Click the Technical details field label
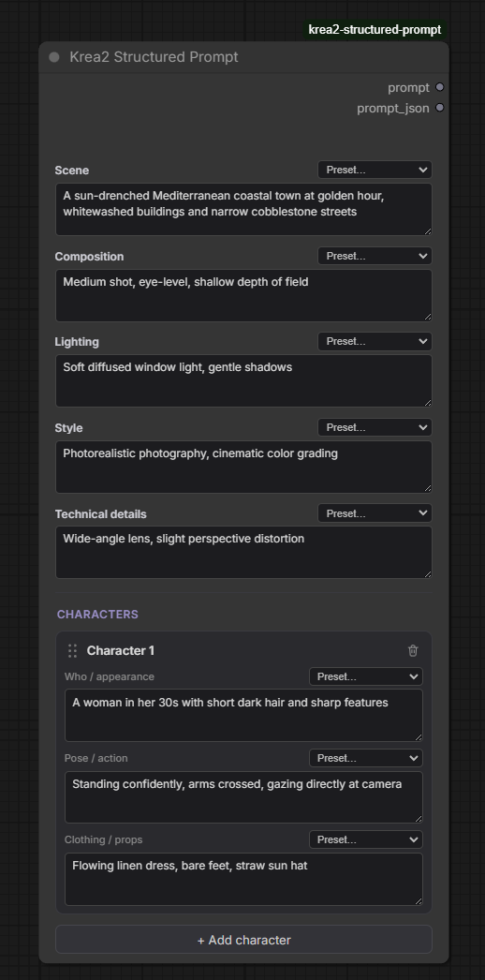Viewport: 485px width, 980px height. point(100,513)
